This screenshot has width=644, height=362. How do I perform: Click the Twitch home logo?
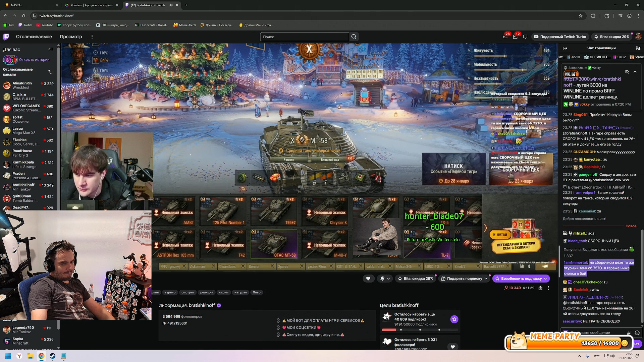(x=6, y=37)
